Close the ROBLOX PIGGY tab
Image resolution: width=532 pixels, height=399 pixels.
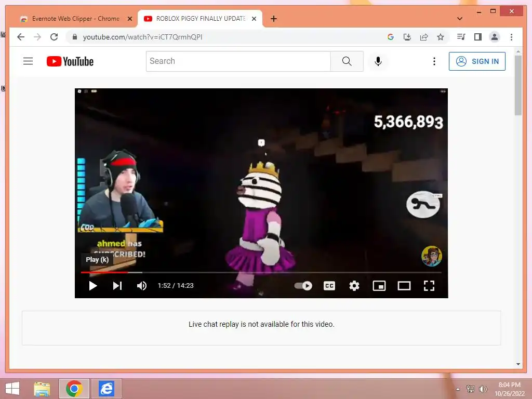click(254, 19)
